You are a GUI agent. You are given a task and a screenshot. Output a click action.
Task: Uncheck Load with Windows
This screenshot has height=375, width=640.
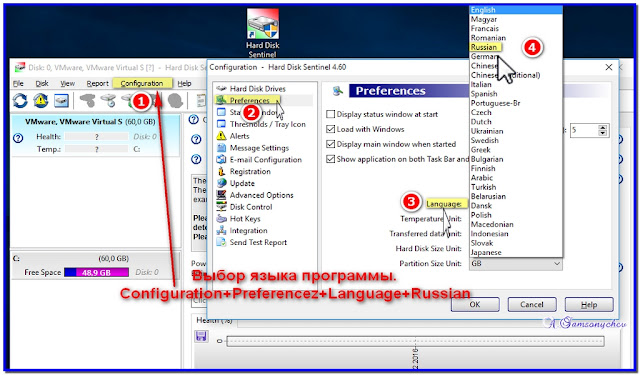click(x=331, y=129)
